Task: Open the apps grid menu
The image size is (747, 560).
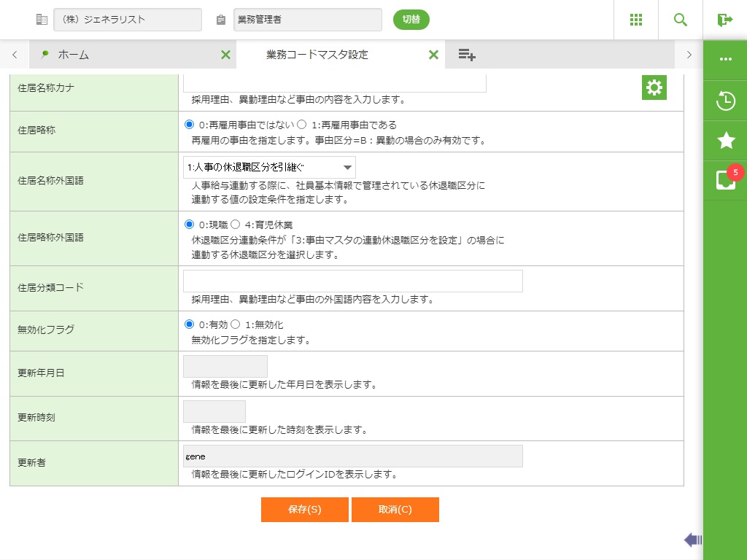Action: [635, 20]
